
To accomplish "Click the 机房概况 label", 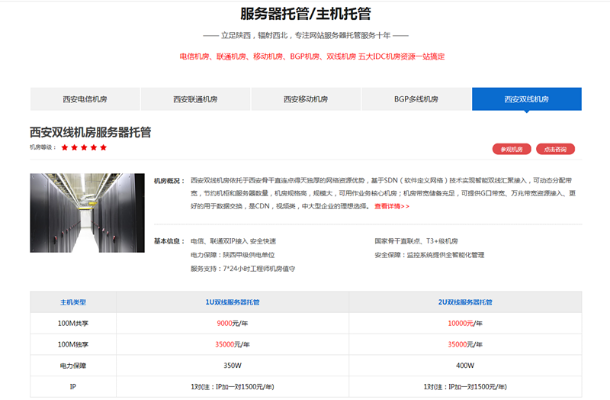I will (169, 181).
